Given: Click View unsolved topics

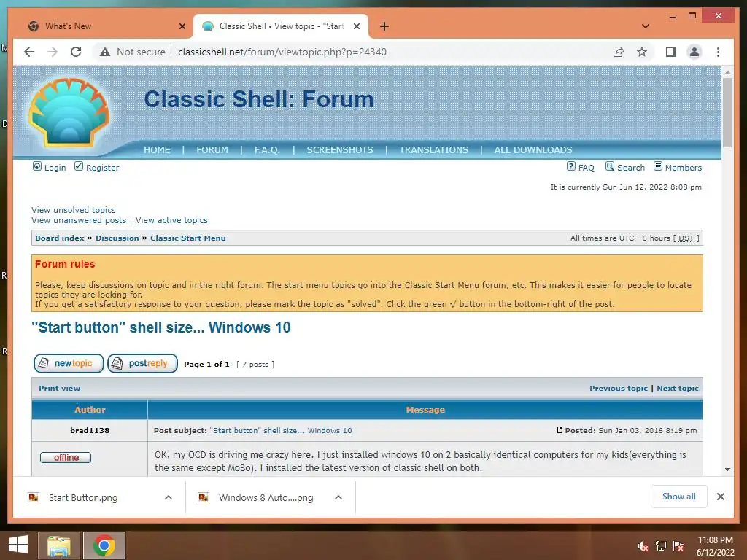Looking at the screenshot, I should point(74,210).
